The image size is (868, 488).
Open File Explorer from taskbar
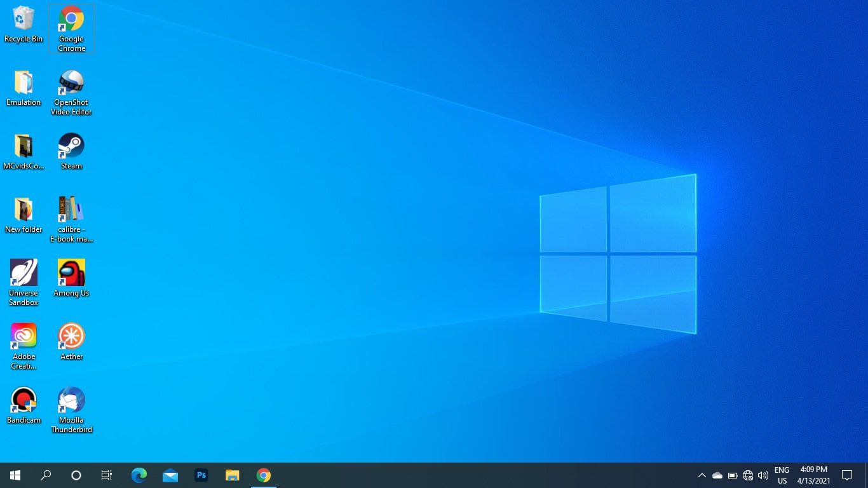click(233, 475)
